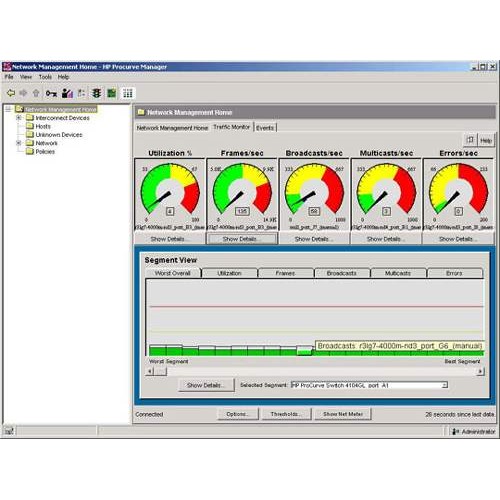Click folder icon beside Hosts

click(x=30, y=126)
